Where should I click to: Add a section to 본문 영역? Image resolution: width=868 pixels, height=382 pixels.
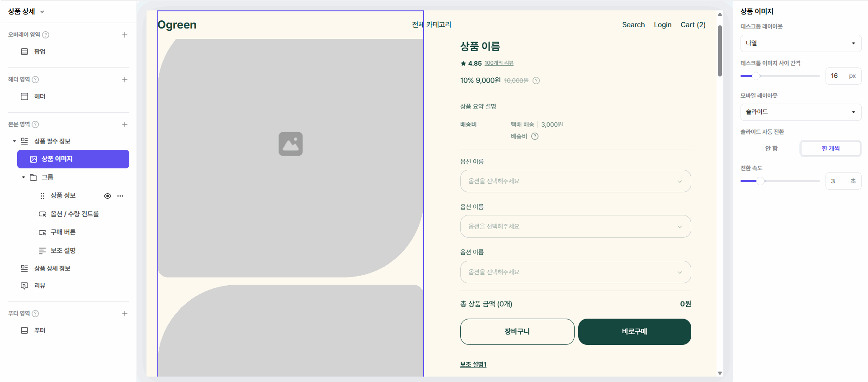click(x=125, y=124)
